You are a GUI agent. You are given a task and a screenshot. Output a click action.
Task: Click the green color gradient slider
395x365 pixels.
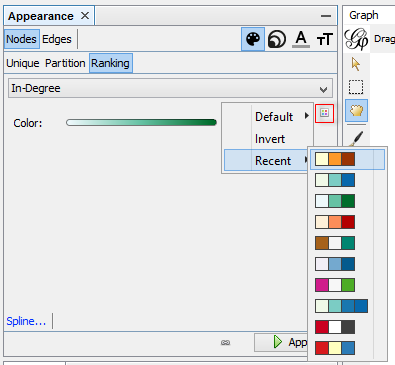[142, 122]
